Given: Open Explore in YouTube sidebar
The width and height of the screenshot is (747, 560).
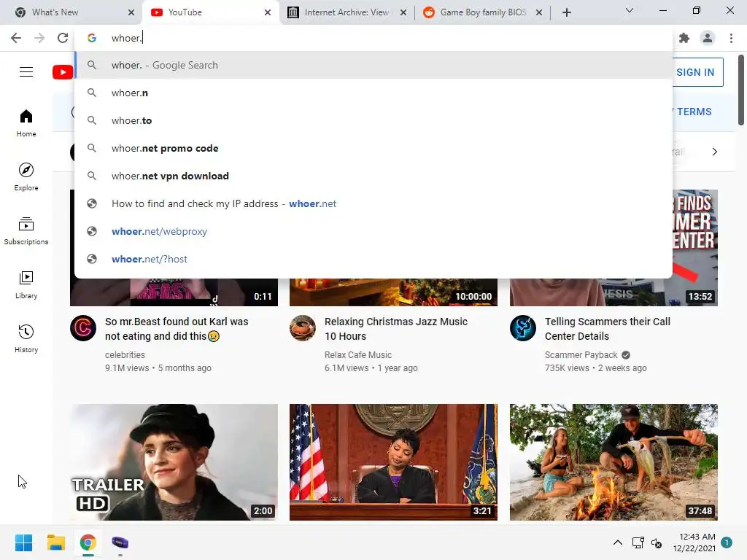Looking at the screenshot, I should pyautogui.click(x=26, y=177).
